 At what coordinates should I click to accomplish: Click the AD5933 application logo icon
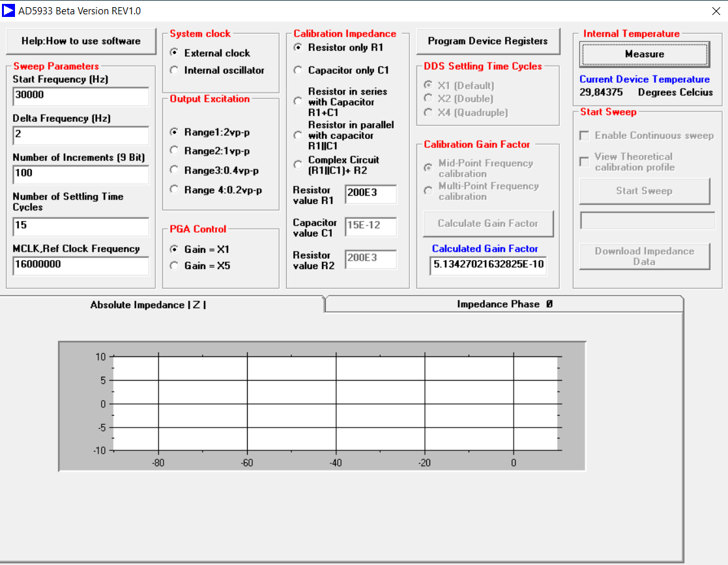coord(8,10)
